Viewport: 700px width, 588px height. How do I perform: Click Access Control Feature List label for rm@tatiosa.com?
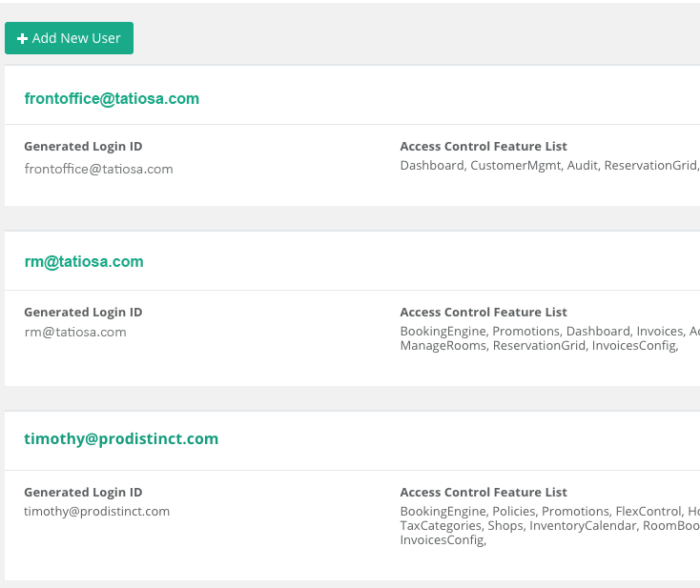pyautogui.click(x=484, y=312)
